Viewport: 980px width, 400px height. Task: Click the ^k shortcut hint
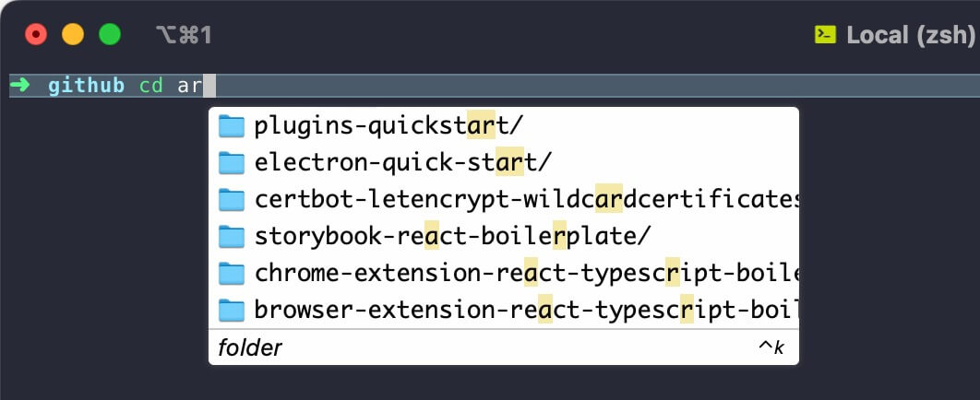(x=771, y=347)
